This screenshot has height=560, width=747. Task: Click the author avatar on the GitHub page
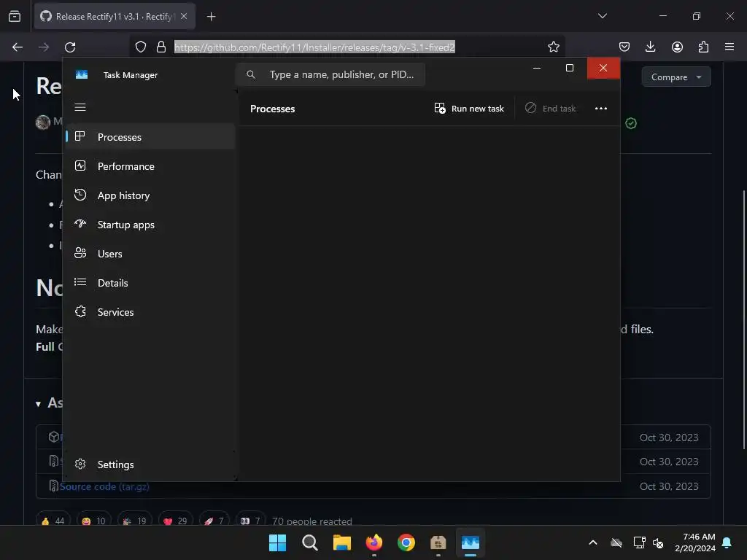click(x=43, y=122)
